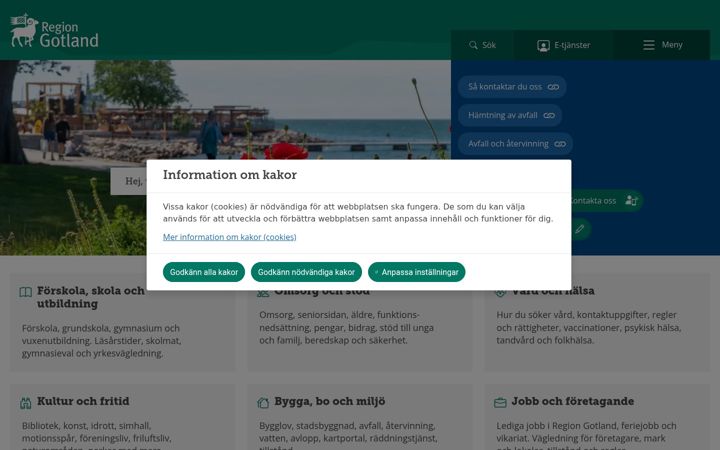Expand Anpassa inställningar cookie options
This screenshot has height=450, width=720.
(416, 272)
